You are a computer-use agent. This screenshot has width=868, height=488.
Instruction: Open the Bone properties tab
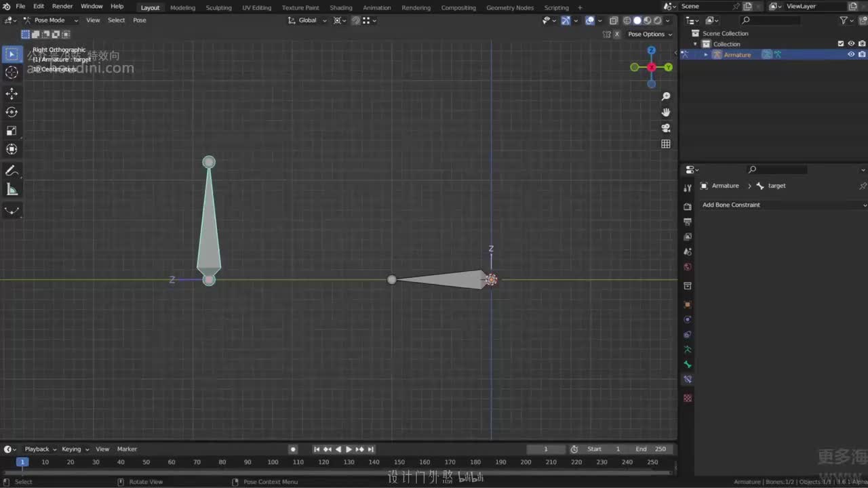point(688,365)
